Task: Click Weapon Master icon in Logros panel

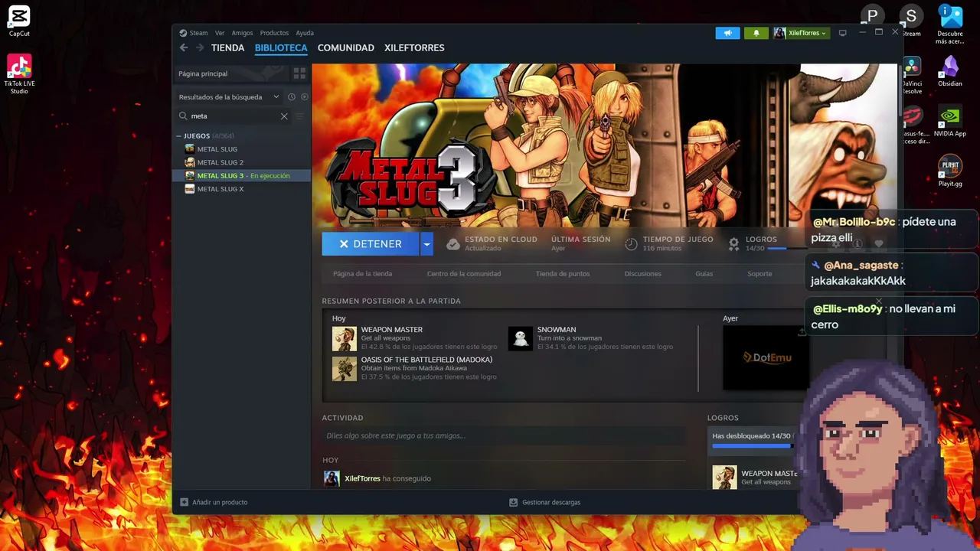Action: 724,478
